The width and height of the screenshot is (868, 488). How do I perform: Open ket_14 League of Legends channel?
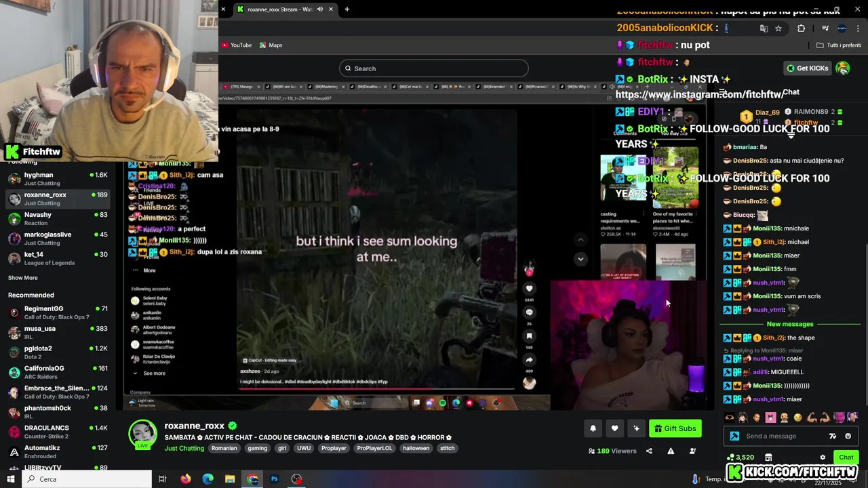(x=58, y=258)
